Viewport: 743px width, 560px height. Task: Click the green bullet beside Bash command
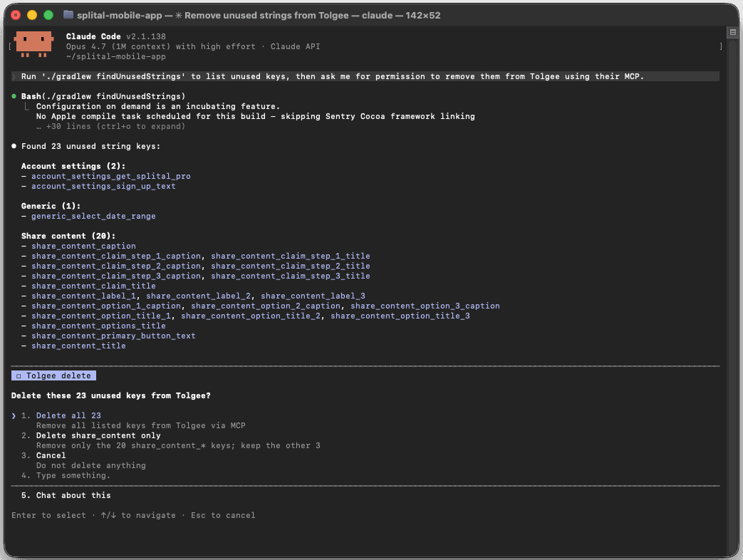click(14, 96)
